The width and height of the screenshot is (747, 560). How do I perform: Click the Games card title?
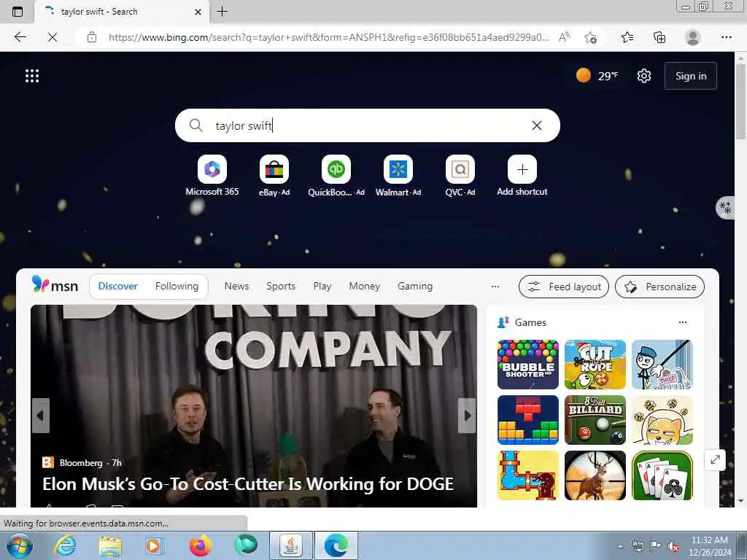tap(530, 322)
